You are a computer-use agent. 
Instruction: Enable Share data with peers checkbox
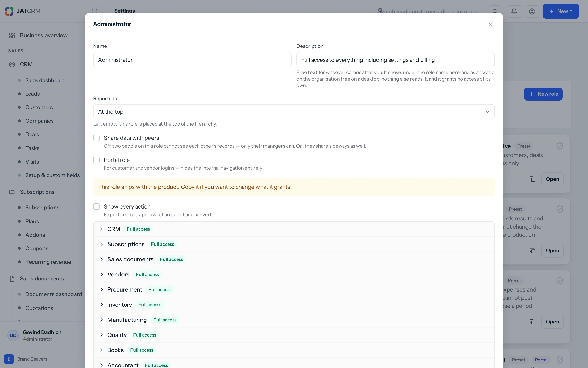click(x=96, y=138)
